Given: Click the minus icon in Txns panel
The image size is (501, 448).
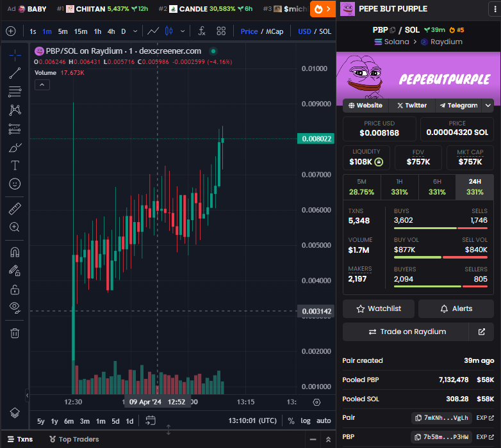Looking at the screenshot, I should point(313,440).
